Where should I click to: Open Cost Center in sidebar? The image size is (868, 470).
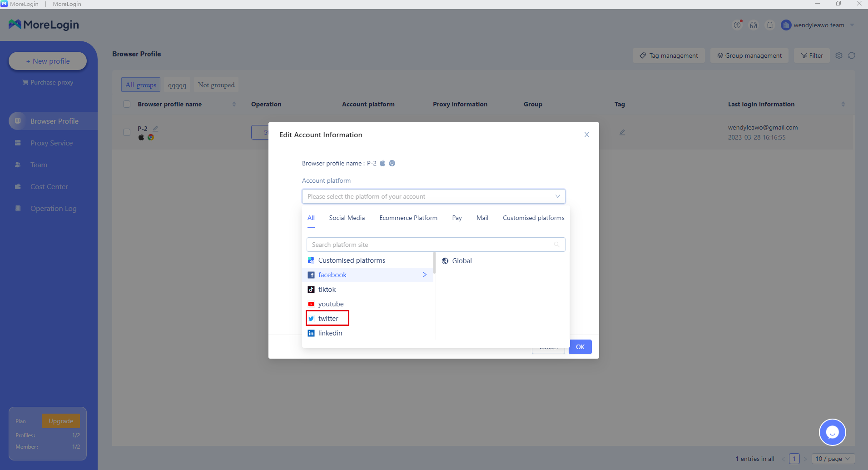click(x=49, y=186)
